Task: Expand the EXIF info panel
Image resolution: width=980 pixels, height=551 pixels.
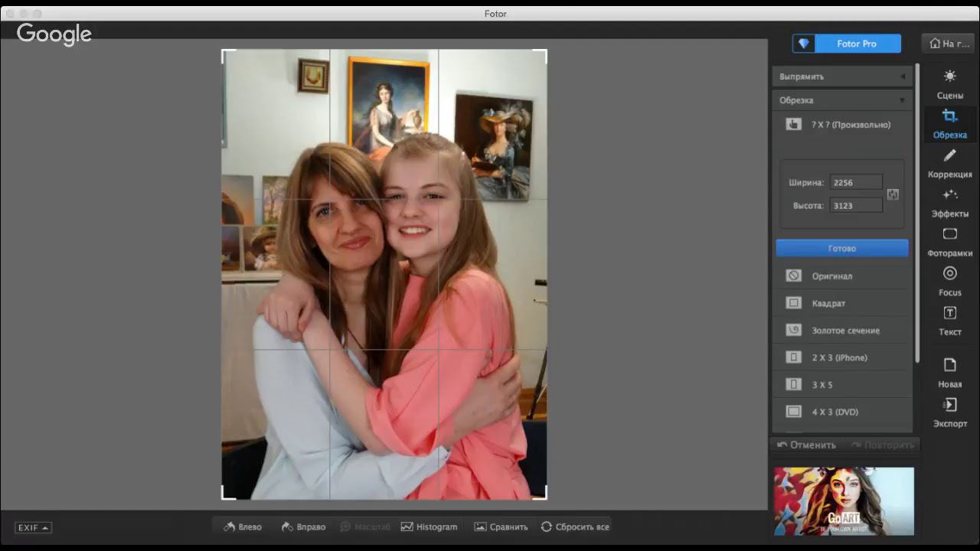Action: 34,527
